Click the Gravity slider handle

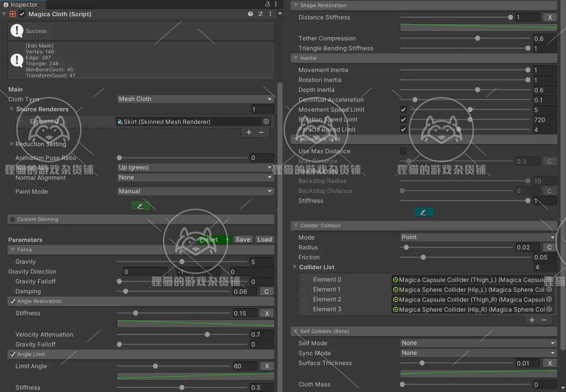pyautogui.click(x=182, y=261)
